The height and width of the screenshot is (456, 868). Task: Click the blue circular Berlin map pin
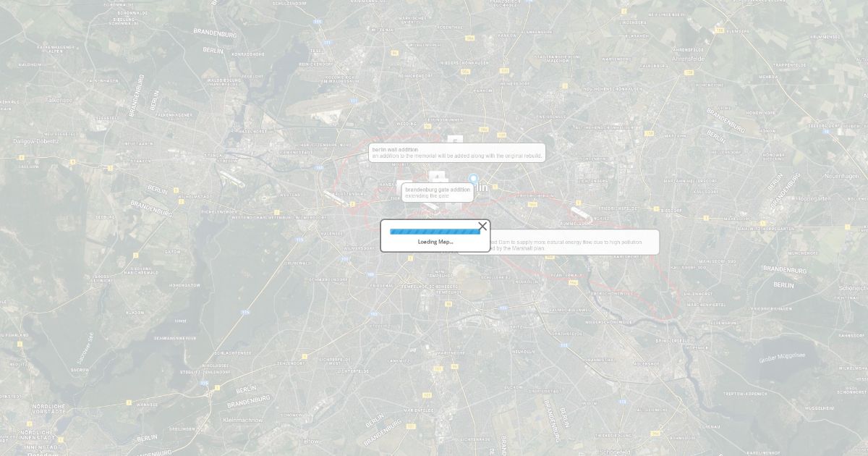coord(473,178)
